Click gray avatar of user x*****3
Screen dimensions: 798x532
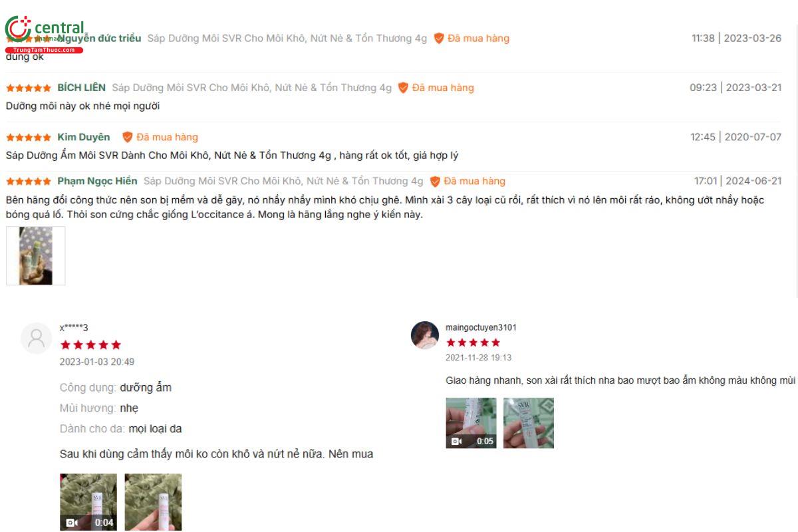(x=36, y=338)
